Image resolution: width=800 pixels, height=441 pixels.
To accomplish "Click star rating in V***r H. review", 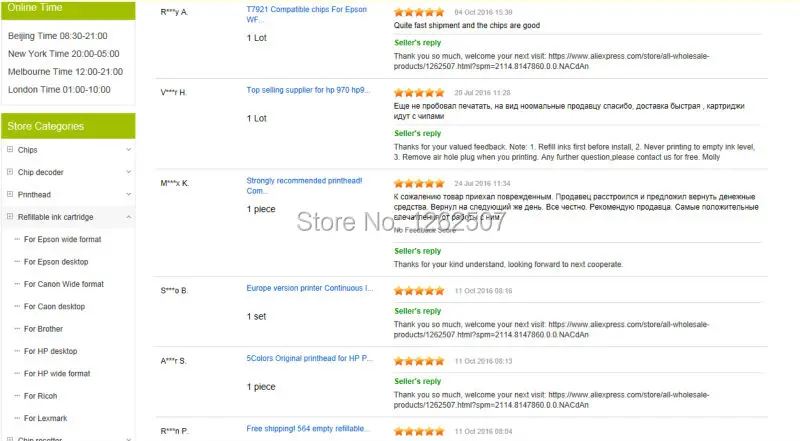I will pyautogui.click(x=419, y=93).
